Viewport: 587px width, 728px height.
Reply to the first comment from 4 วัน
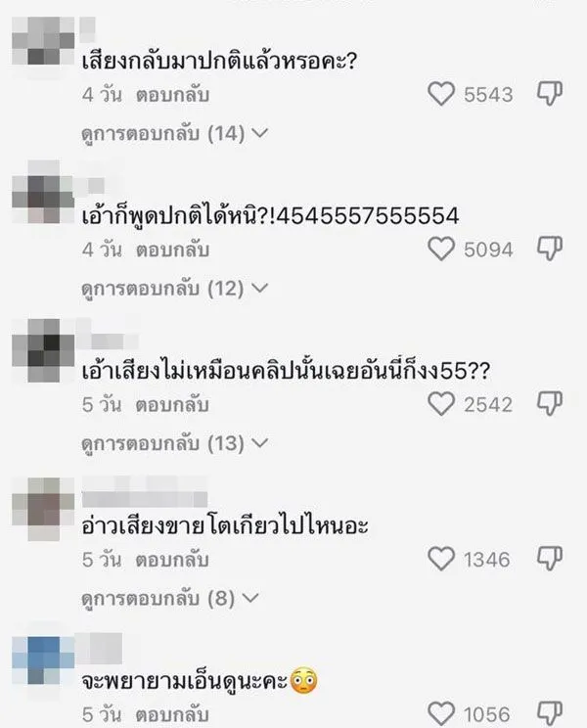pyautogui.click(x=172, y=95)
